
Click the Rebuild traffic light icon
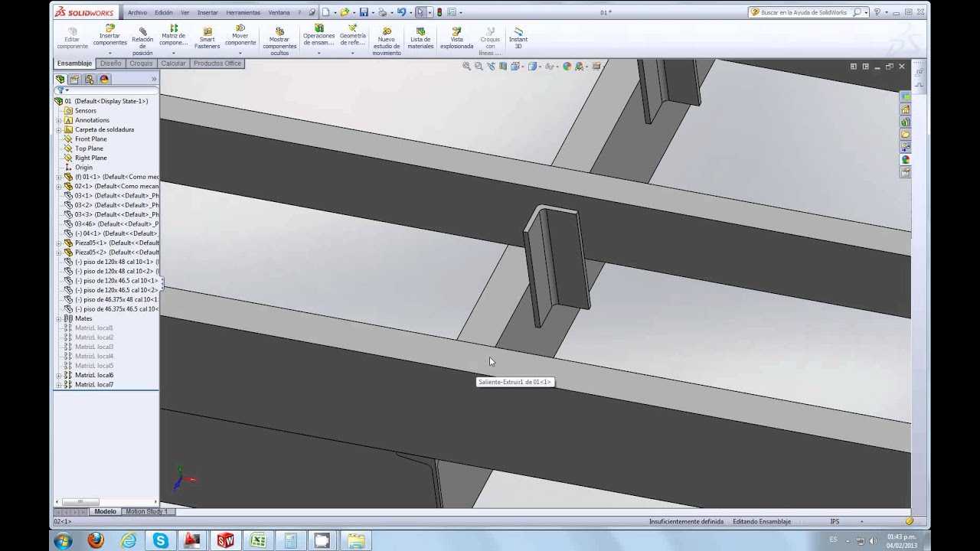(x=439, y=12)
